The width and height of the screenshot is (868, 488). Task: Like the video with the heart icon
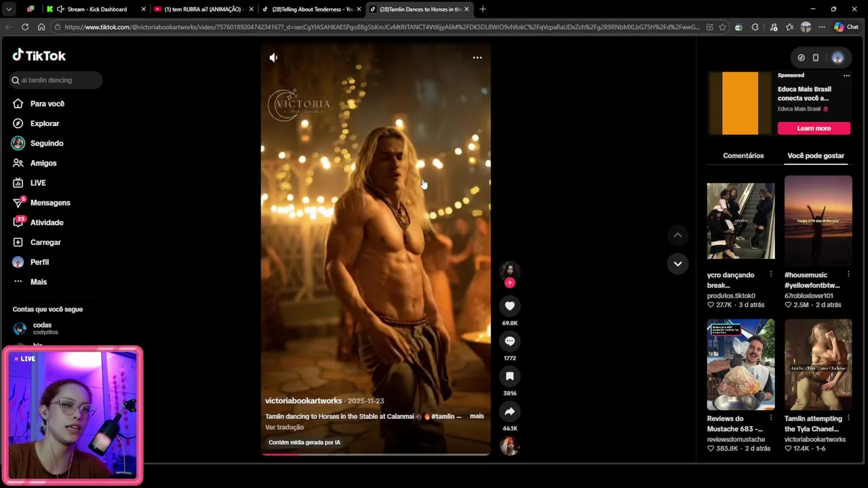[510, 306]
